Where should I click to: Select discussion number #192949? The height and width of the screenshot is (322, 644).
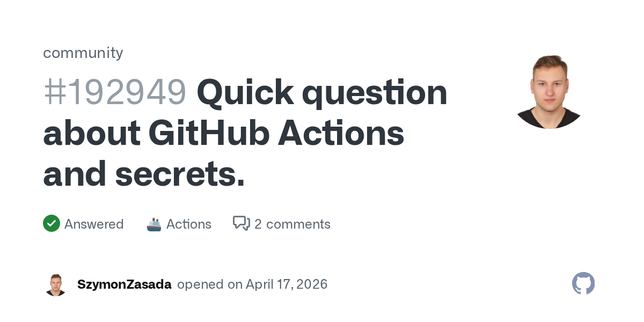tap(115, 92)
